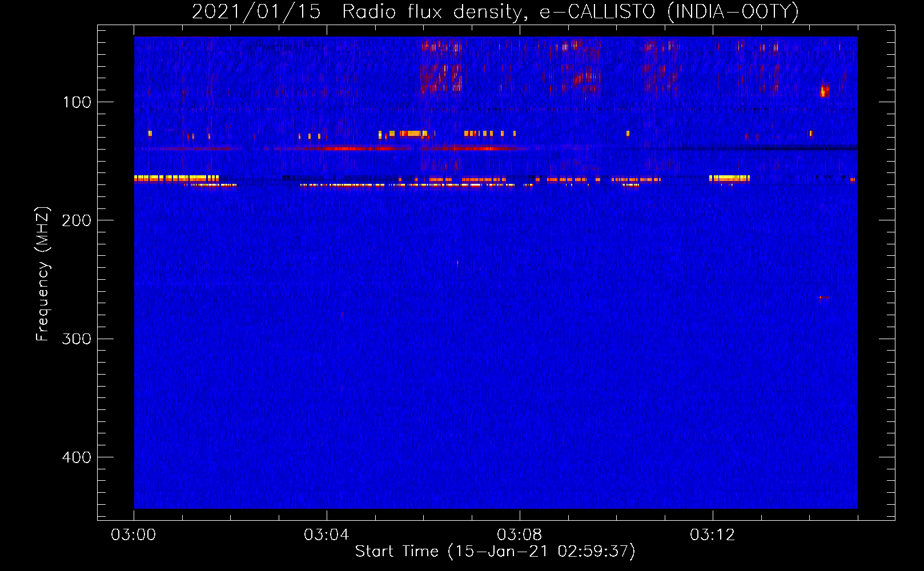Click the 200 frequency tick label
The image size is (924, 571).
click(x=77, y=220)
